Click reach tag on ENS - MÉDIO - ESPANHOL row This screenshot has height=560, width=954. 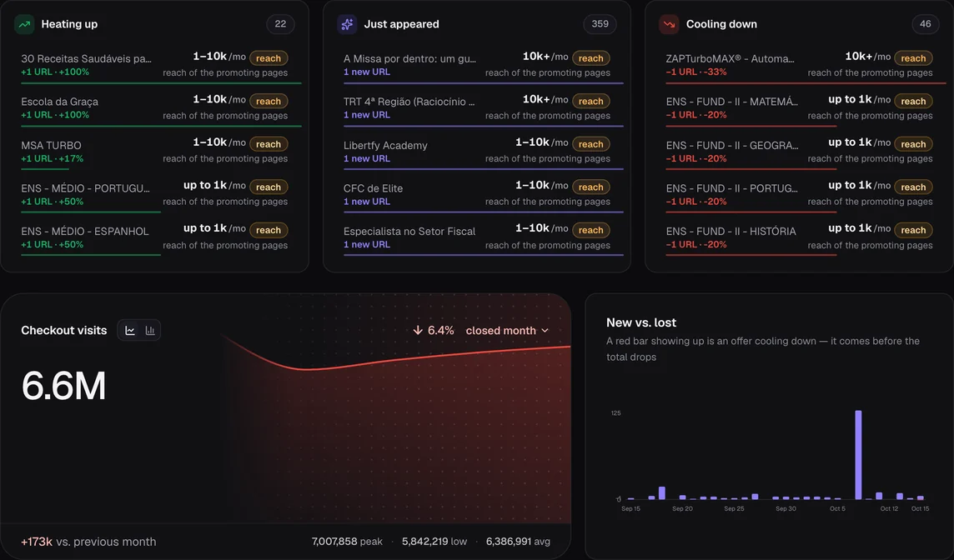[x=269, y=230]
